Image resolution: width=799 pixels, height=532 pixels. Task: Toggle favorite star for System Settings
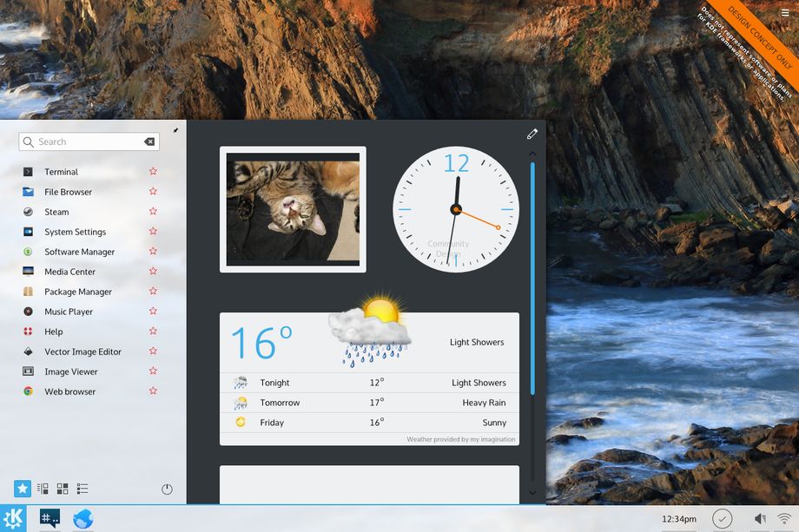tap(153, 231)
